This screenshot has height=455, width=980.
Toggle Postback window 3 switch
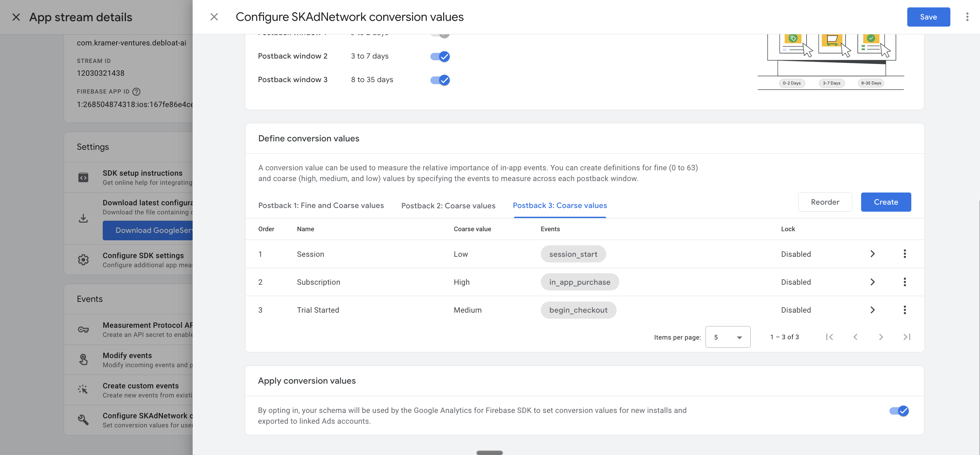pyautogui.click(x=440, y=80)
